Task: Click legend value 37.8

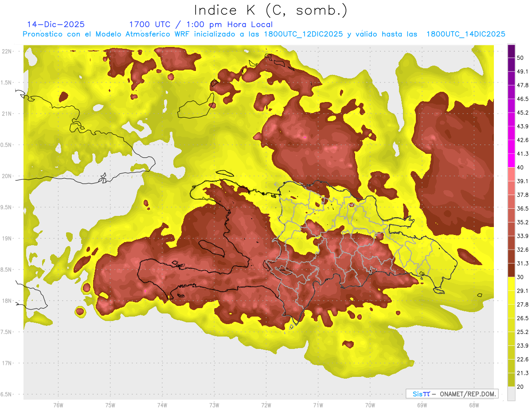Action: 522,195
